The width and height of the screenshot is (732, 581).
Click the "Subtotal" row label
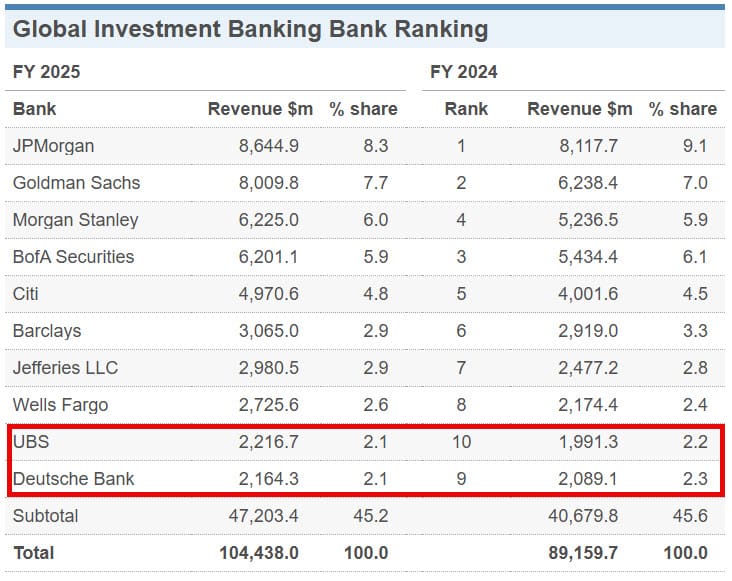tap(45, 516)
